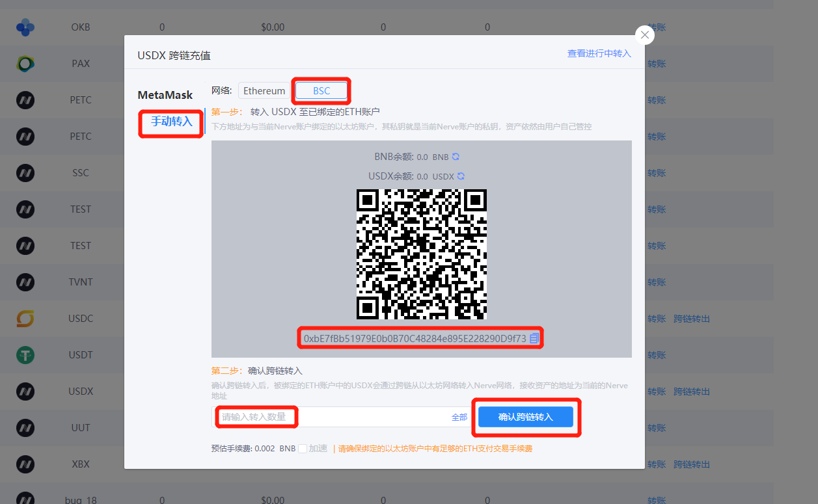Enable the 加速 speed-up checkbox
The image size is (818, 504).
tap(303, 449)
